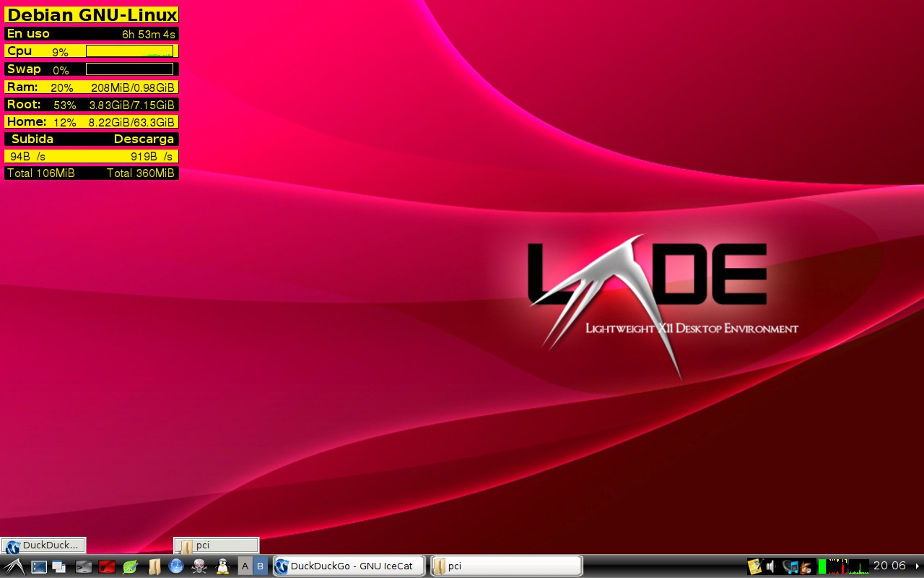924x578 pixels.
Task: Click the Root 3.83GiB/7.15GiB reading
Action: (x=132, y=105)
